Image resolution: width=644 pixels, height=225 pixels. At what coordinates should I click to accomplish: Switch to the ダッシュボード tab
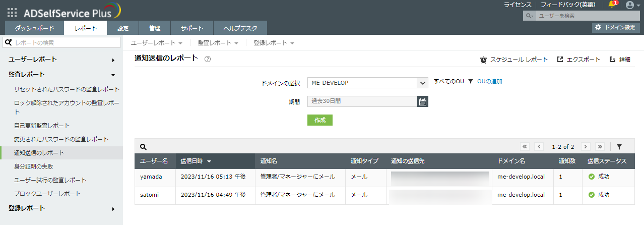pos(34,28)
